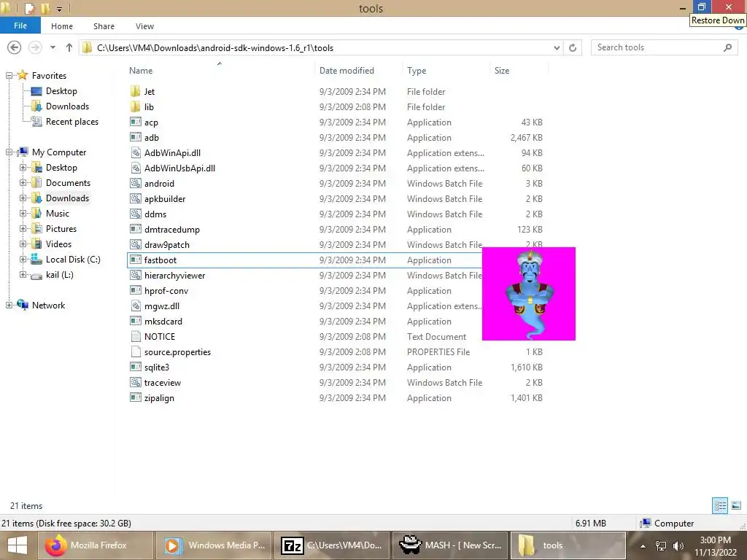Click the search magnifier icon
This screenshot has width=747, height=560.
(727, 47)
